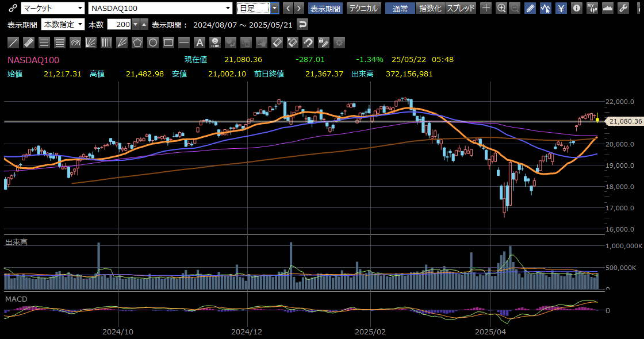Click the 本数 bar count input field
Screen dimensions: 644x339
pyautogui.click(x=119, y=25)
